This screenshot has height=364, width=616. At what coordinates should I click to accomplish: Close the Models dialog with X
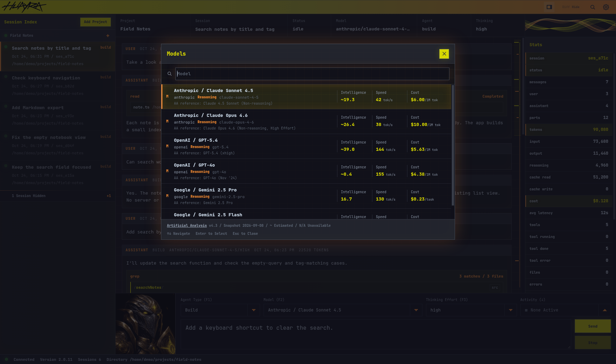pos(444,54)
